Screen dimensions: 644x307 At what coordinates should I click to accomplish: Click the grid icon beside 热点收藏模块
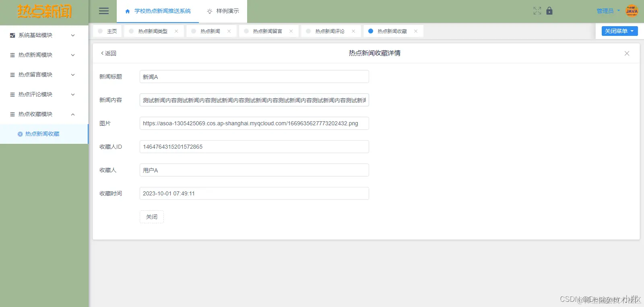[12, 114]
